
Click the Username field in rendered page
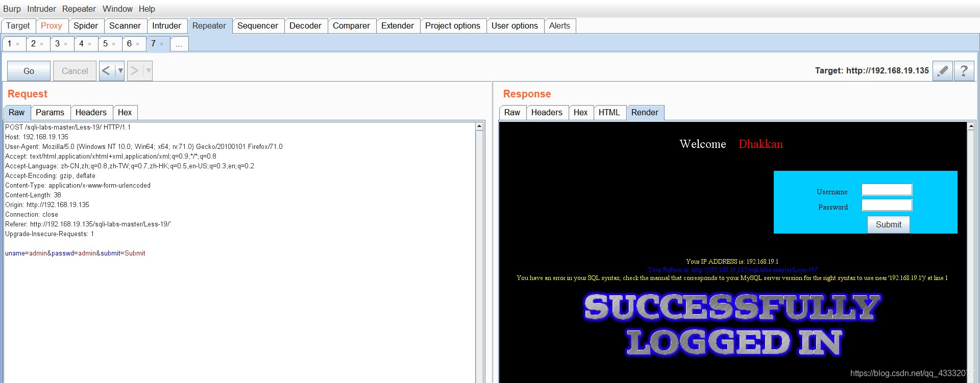[x=887, y=190]
